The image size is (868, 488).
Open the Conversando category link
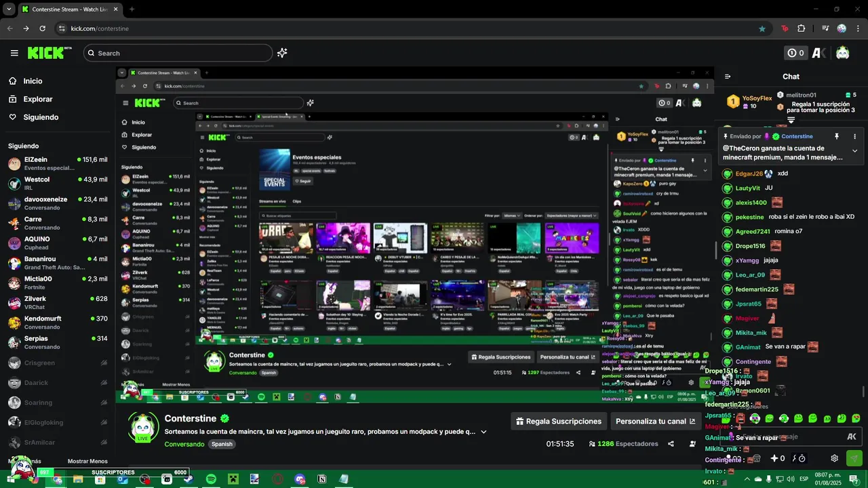184,444
